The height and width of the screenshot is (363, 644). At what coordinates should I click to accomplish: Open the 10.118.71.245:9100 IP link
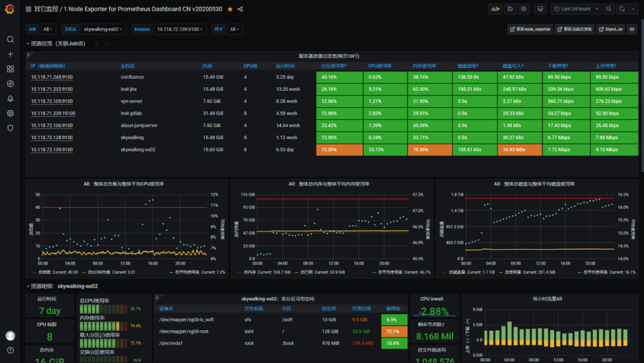(x=52, y=77)
